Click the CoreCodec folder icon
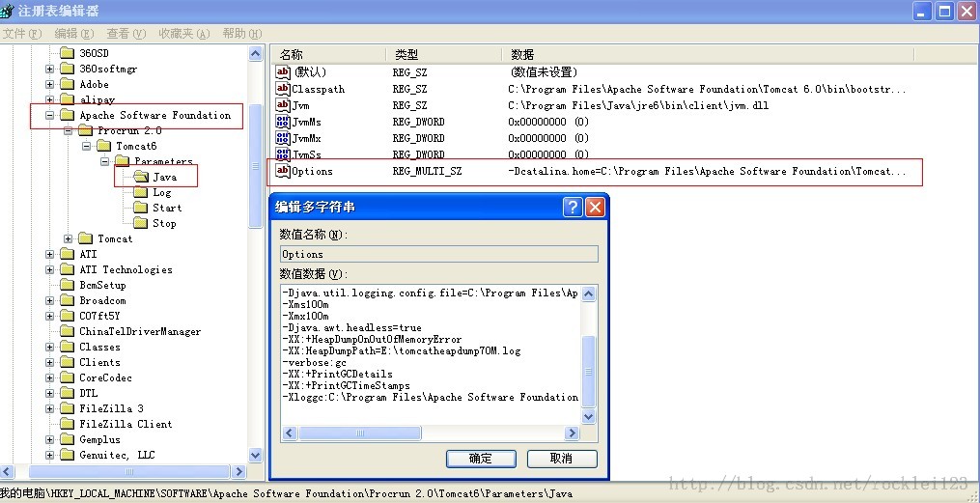 coord(67,377)
